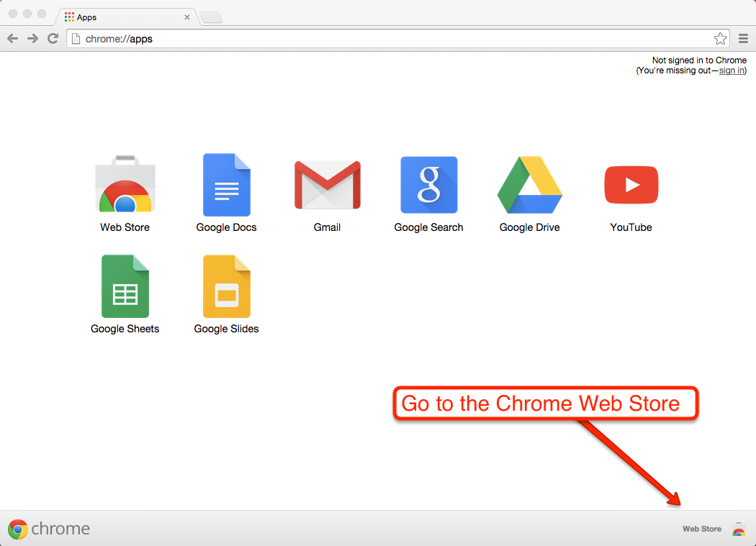This screenshot has height=546, width=756.
Task: Launch the YouTube app
Action: (631, 185)
